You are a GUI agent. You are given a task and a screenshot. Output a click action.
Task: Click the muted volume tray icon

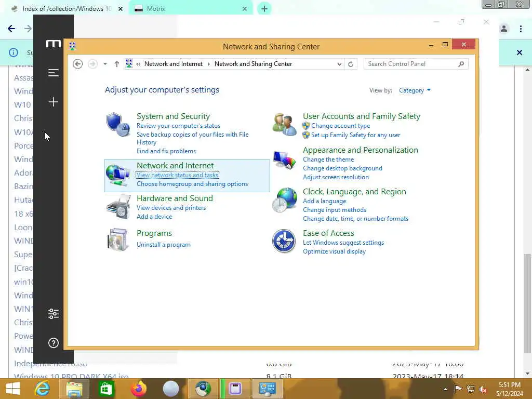[x=483, y=389]
